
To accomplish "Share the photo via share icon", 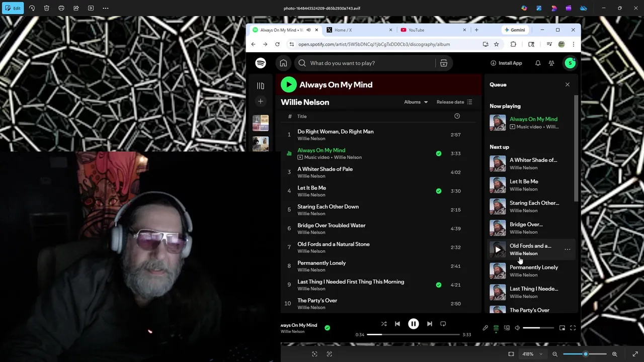I will point(76,8).
